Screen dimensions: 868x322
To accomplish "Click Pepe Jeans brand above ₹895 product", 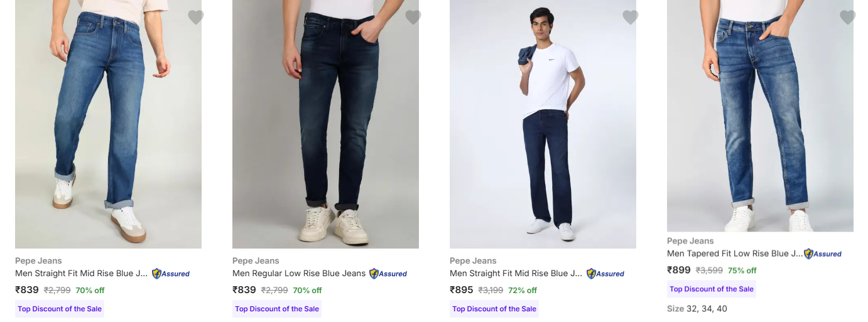I will [x=473, y=261].
